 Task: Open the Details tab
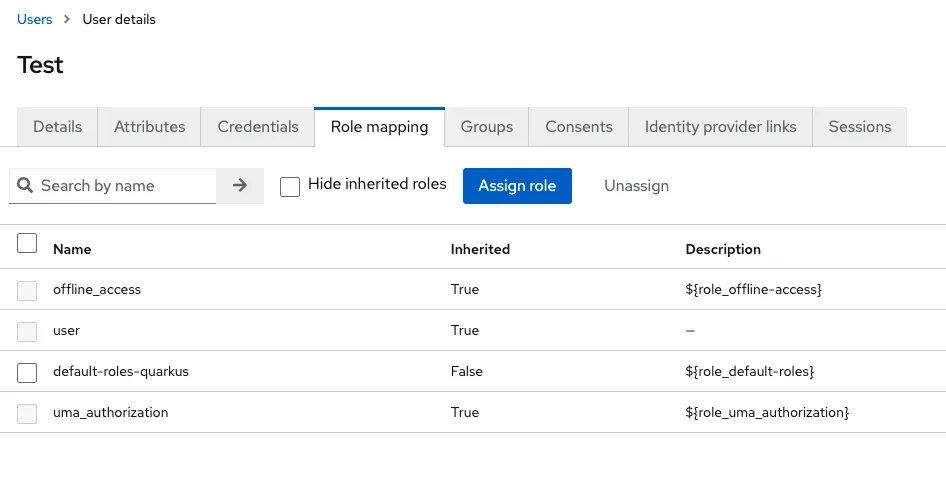tap(57, 127)
